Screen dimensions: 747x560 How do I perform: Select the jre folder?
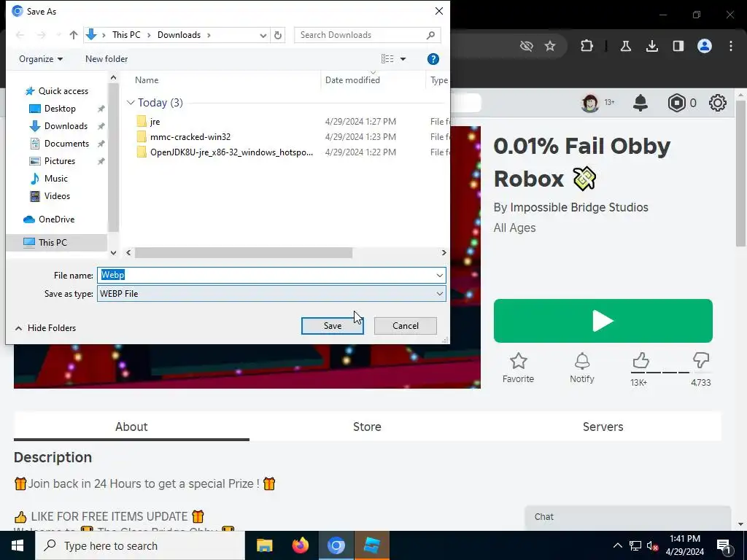pyautogui.click(x=155, y=122)
